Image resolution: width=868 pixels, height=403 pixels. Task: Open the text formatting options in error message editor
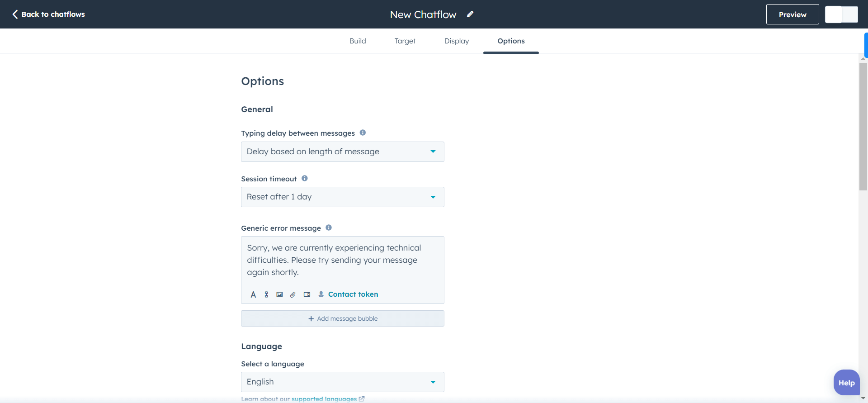tap(254, 294)
